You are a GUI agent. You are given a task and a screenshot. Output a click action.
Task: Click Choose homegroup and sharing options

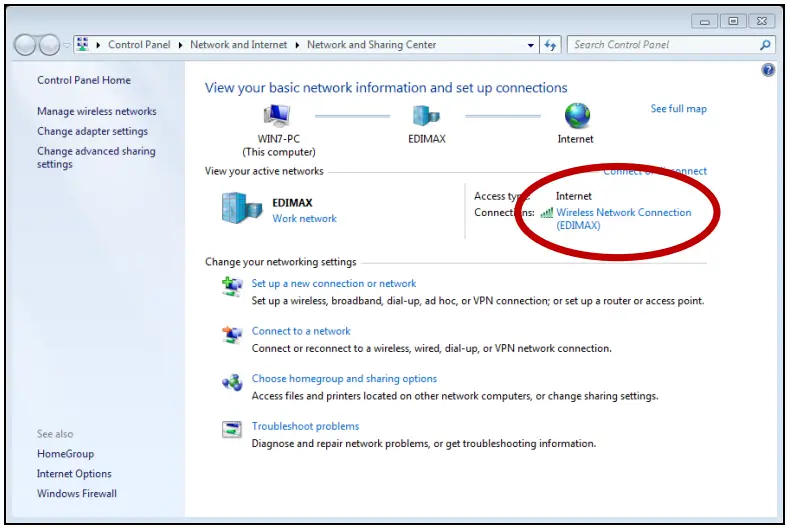(x=344, y=379)
